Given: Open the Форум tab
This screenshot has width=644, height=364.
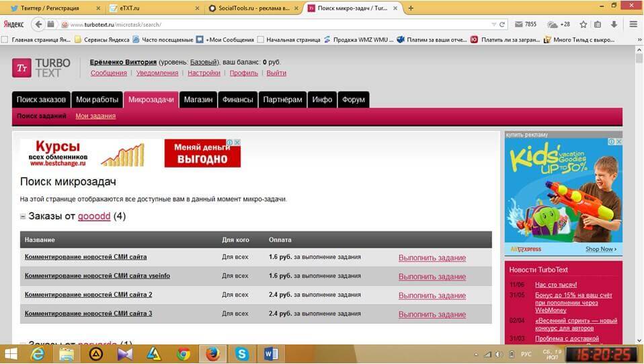Looking at the screenshot, I should click(353, 100).
